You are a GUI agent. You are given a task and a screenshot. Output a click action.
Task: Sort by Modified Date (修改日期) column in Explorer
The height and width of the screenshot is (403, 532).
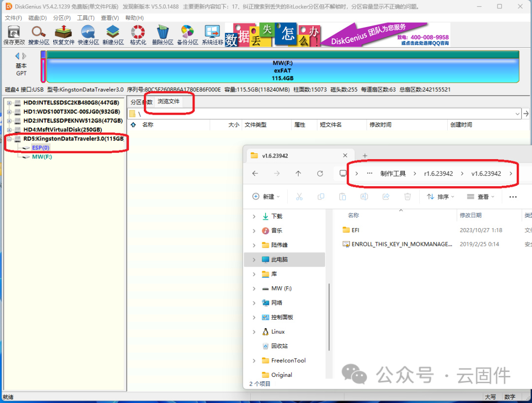click(x=470, y=215)
